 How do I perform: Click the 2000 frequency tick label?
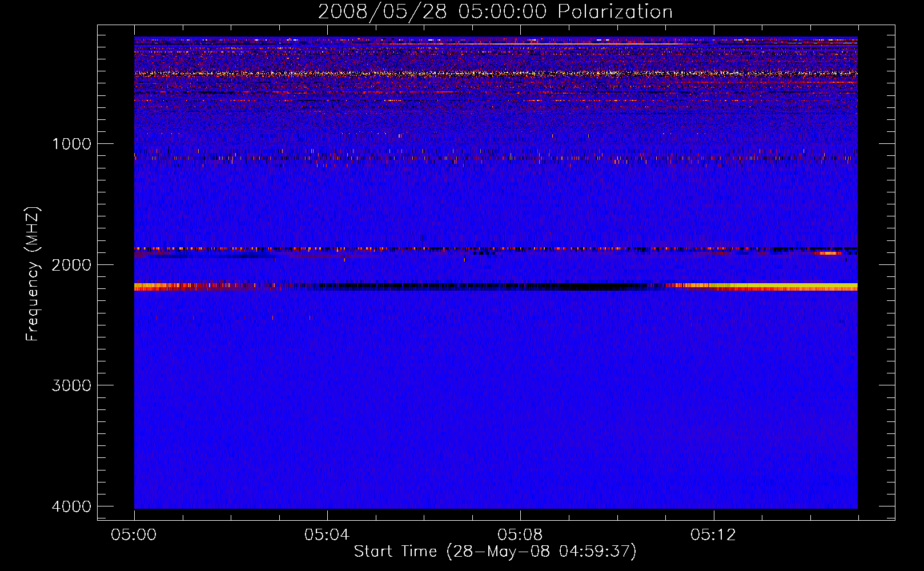point(71,265)
